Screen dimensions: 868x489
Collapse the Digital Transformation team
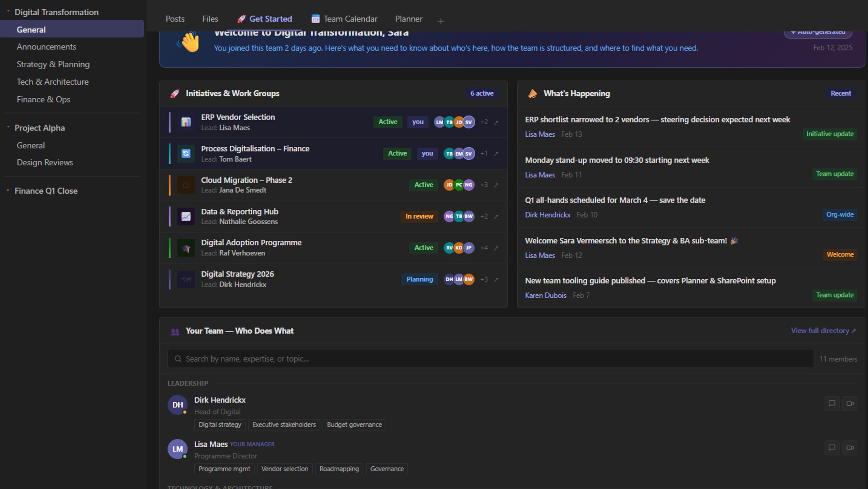pyautogui.click(x=8, y=12)
